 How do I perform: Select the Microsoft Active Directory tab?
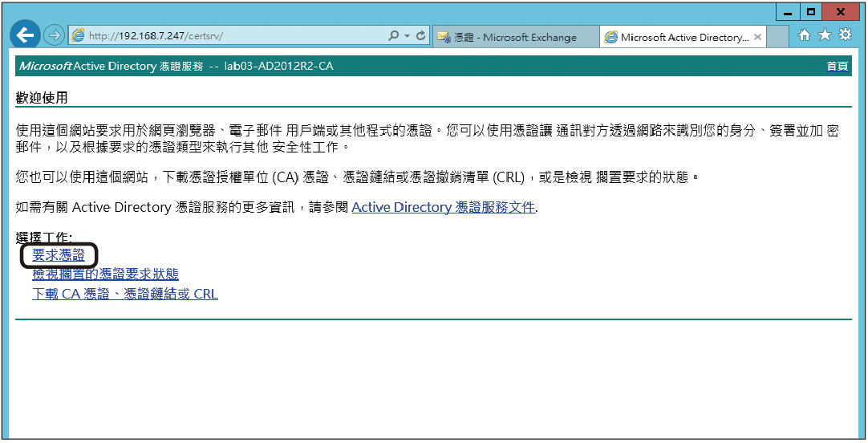tap(683, 37)
